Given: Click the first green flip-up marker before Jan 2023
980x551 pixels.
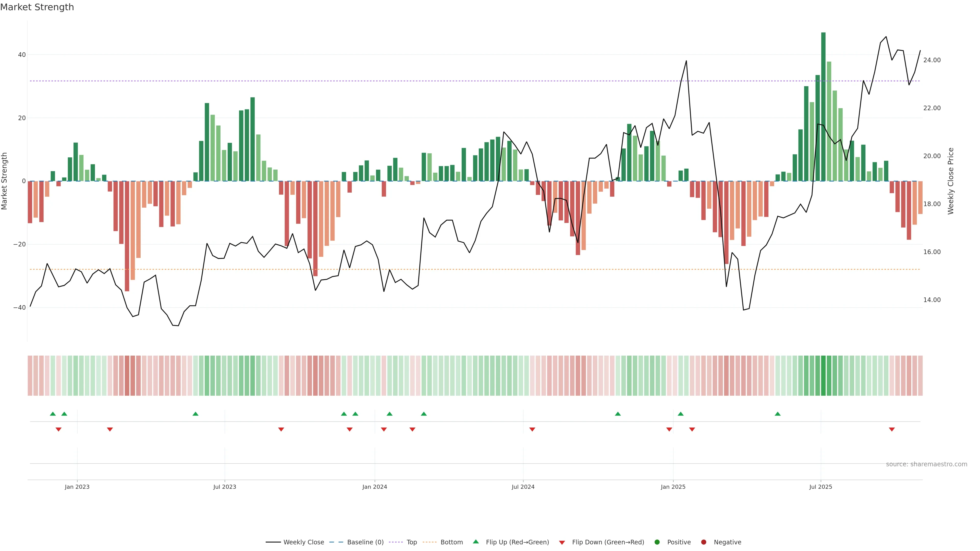Looking at the screenshot, I should [53, 414].
